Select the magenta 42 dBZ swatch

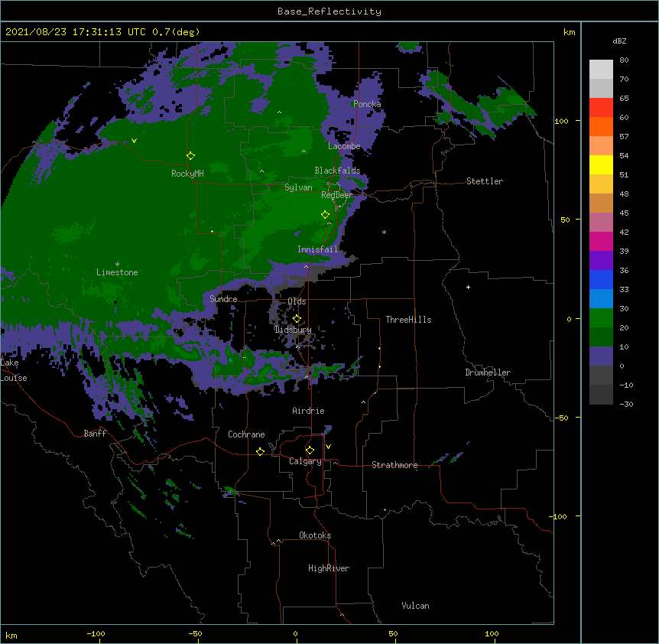[x=601, y=241]
